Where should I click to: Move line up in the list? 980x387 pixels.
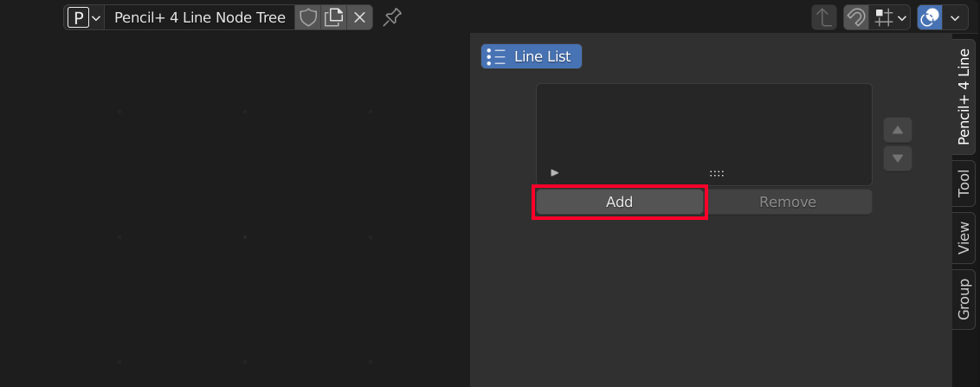pos(898,131)
